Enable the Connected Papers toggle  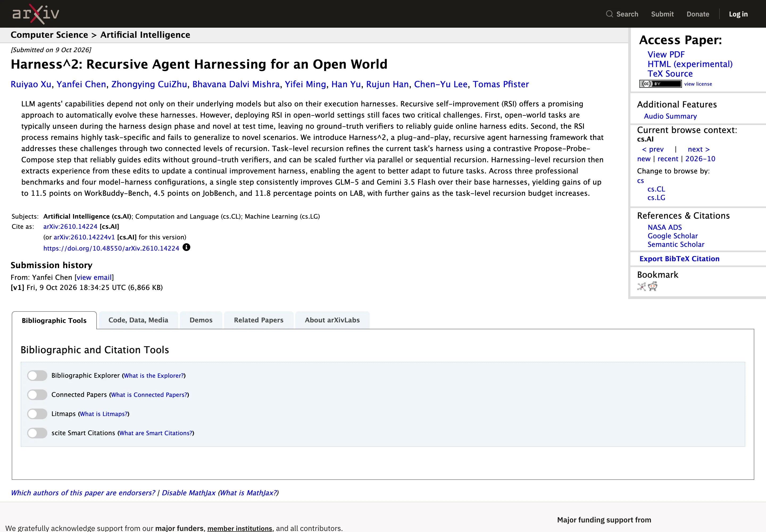point(37,395)
